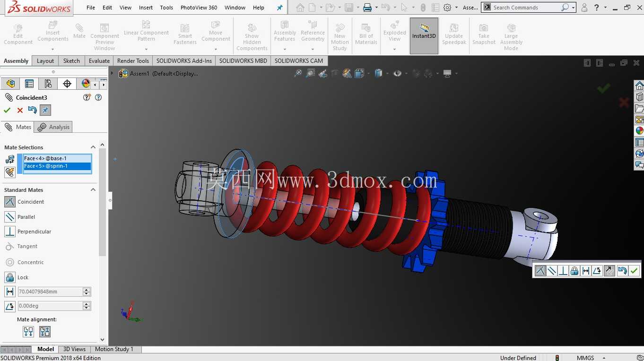The height and width of the screenshot is (361, 644).
Task: Confirm mate with viewport corner green checkmark
Action: tap(603, 88)
